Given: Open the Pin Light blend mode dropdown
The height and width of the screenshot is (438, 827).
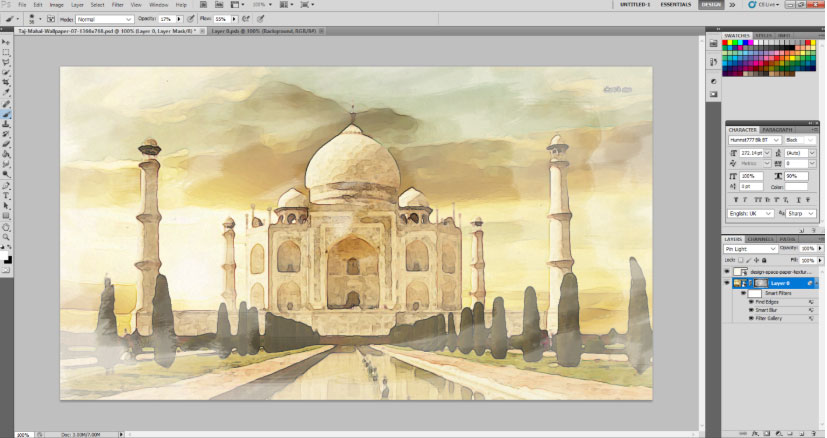Looking at the screenshot, I should 750,249.
